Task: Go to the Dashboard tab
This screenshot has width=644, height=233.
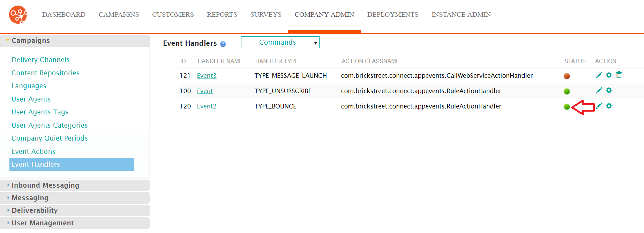Action: 64,15
